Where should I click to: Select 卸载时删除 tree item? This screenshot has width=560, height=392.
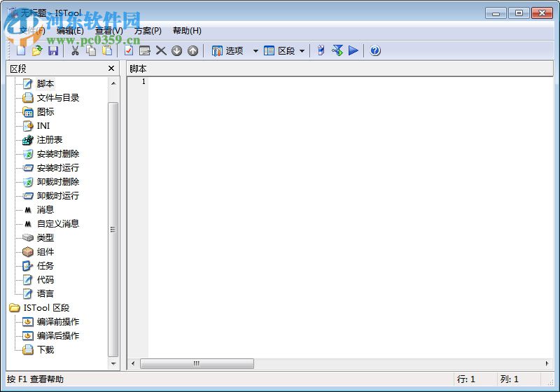[58, 182]
